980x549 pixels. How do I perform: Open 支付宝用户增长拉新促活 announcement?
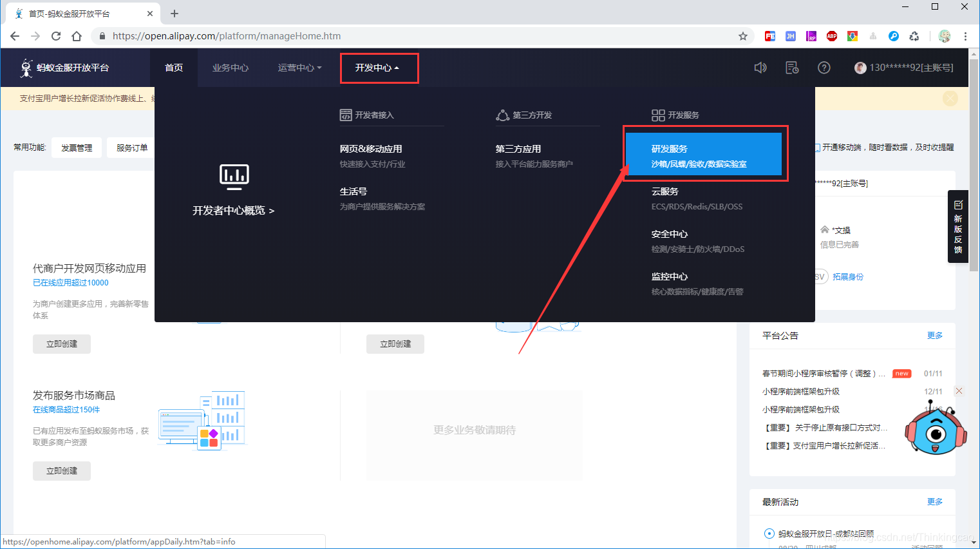click(x=824, y=446)
